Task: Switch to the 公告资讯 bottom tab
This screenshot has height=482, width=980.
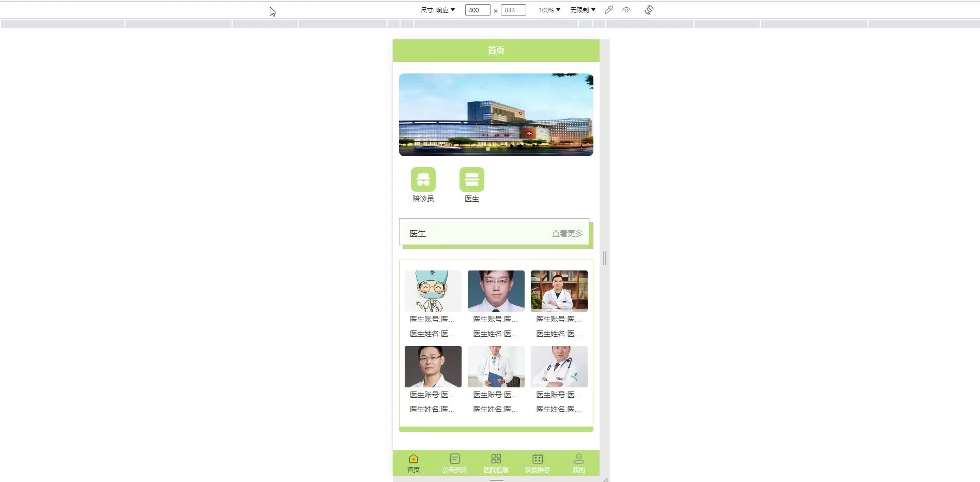Action: click(455, 463)
